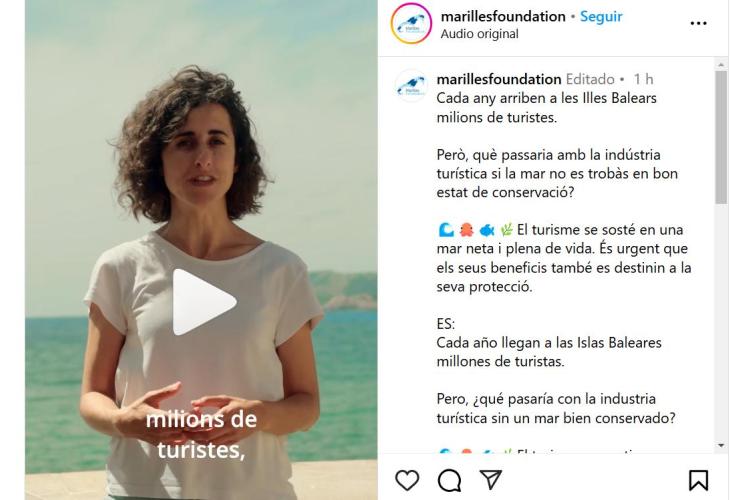Click the commenter avatar beside the caption
The image size is (730, 500).
[x=411, y=86]
